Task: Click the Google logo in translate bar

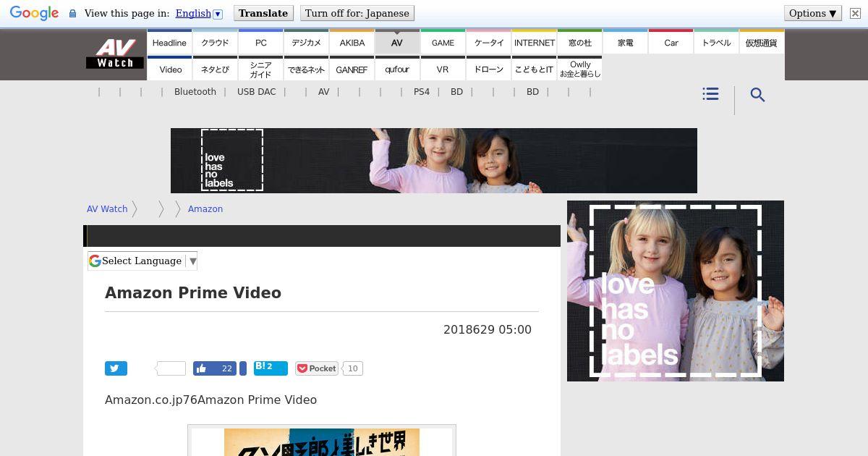Action: tap(34, 13)
